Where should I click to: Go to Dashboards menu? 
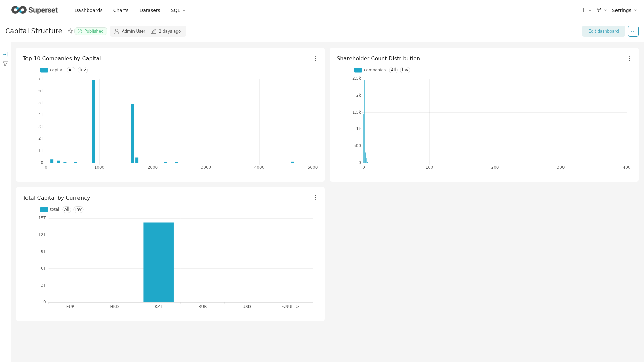tap(89, 10)
